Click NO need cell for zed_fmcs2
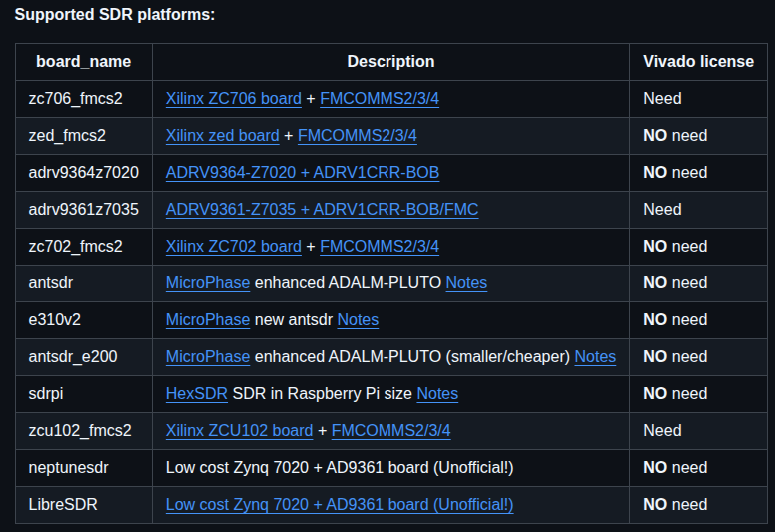The height and width of the screenshot is (532, 775). point(698,136)
